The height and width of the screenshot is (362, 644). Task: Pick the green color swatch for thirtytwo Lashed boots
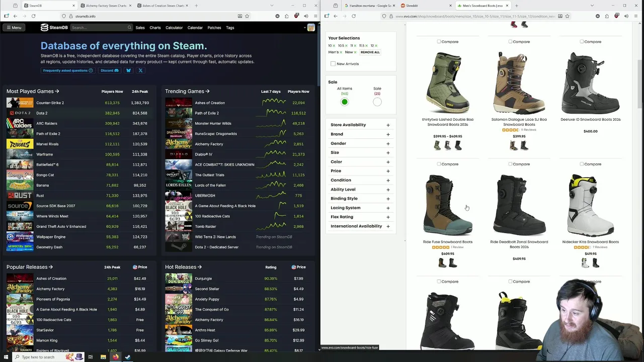click(437, 146)
